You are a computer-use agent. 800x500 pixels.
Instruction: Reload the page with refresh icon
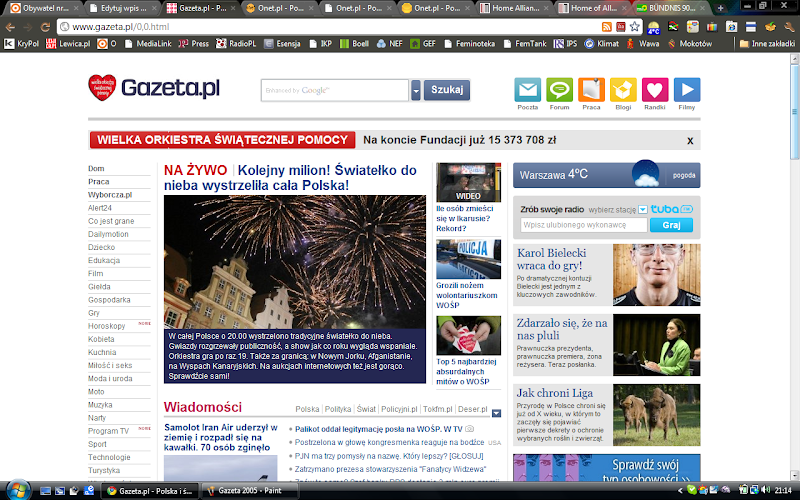click(x=45, y=27)
